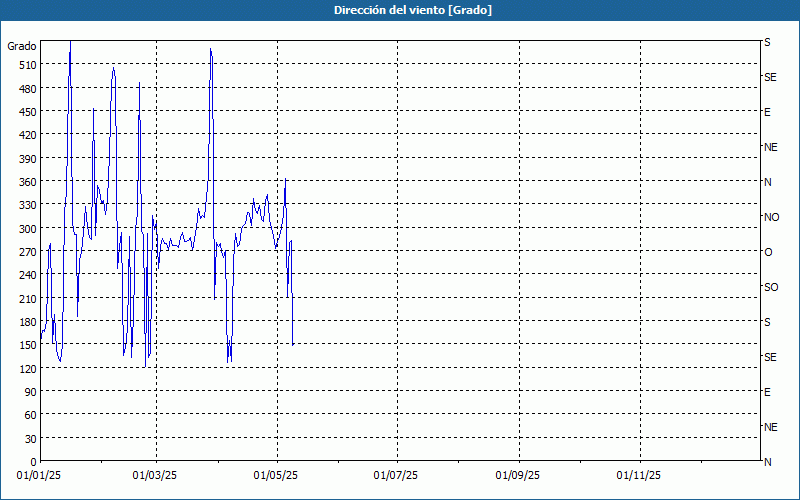Click the 420 degree axis label
Image resolution: width=800 pixels, height=500 pixels.
[28, 135]
